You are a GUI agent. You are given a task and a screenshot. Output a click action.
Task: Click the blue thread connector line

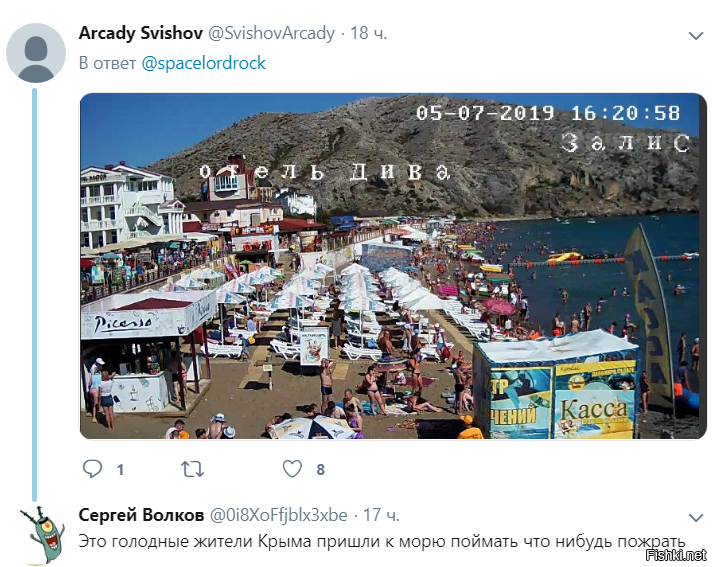pyautogui.click(x=35, y=294)
